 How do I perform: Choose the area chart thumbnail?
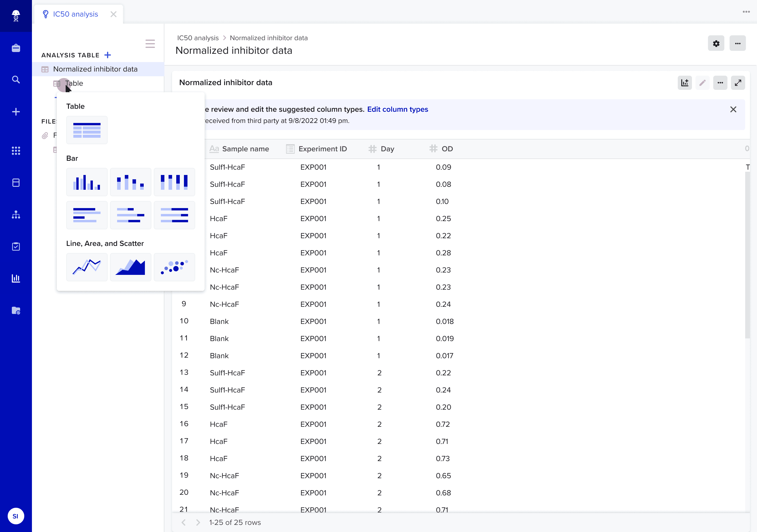tap(131, 267)
